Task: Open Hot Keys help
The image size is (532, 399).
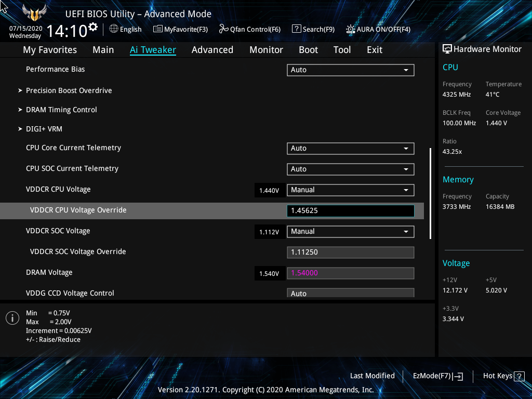Action: click(x=503, y=376)
